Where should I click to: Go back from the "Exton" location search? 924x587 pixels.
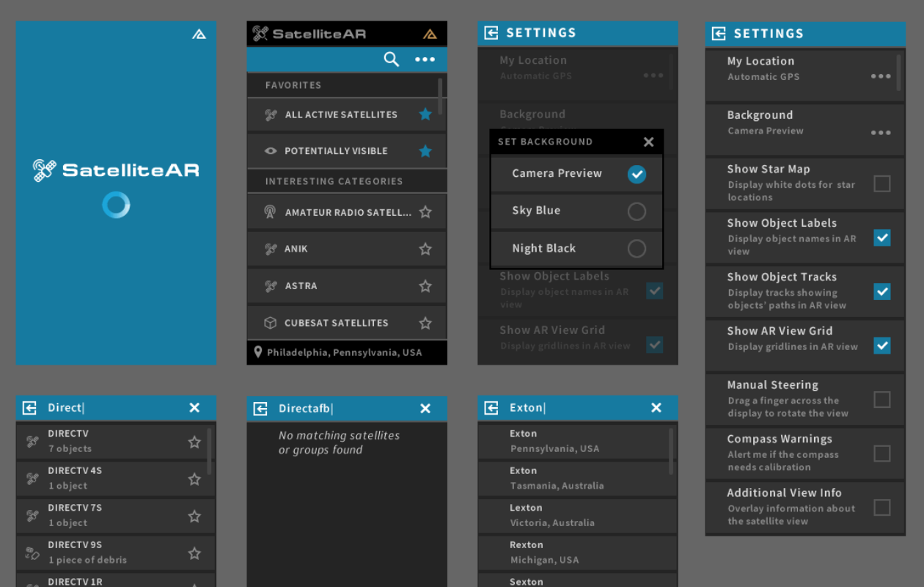(491, 408)
